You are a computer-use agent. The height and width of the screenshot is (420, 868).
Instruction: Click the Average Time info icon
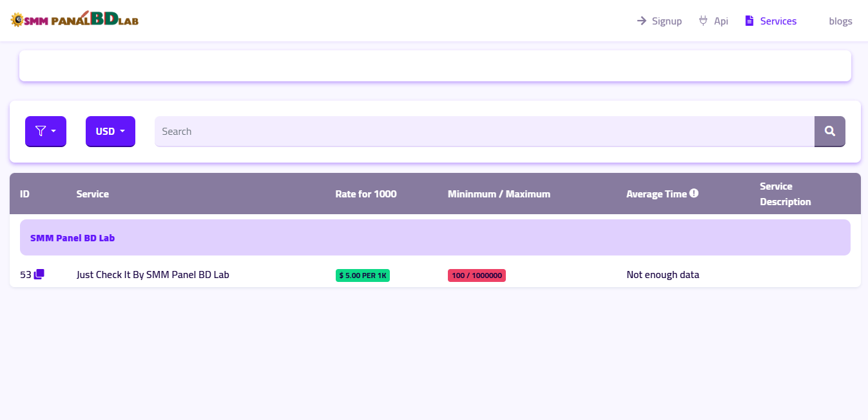pyautogui.click(x=694, y=193)
